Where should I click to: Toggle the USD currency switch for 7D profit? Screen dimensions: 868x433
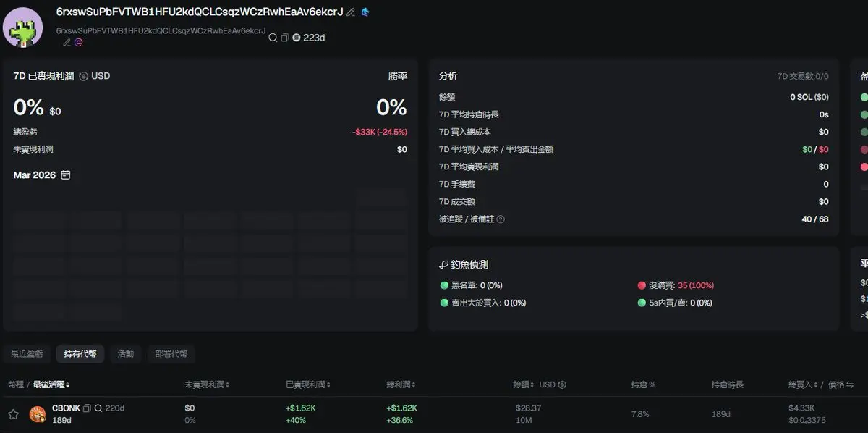click(x=95, y=76)
